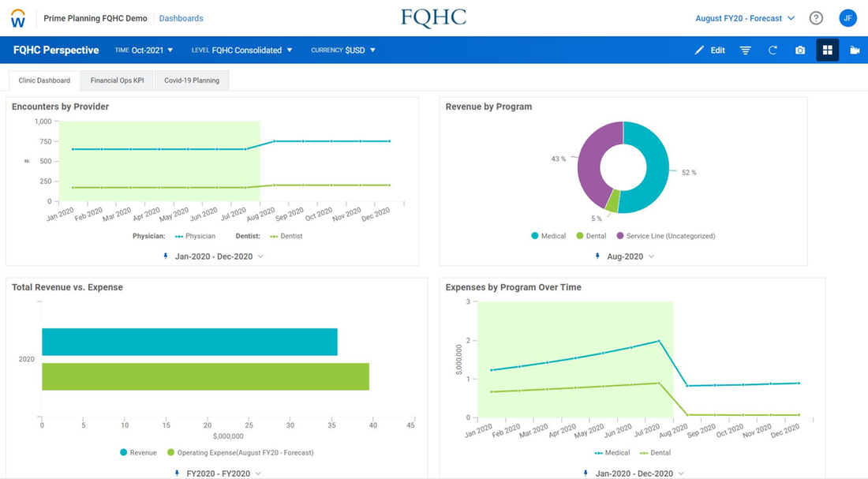
Task: Click the video presentation icon
Action: coord(855,51)
